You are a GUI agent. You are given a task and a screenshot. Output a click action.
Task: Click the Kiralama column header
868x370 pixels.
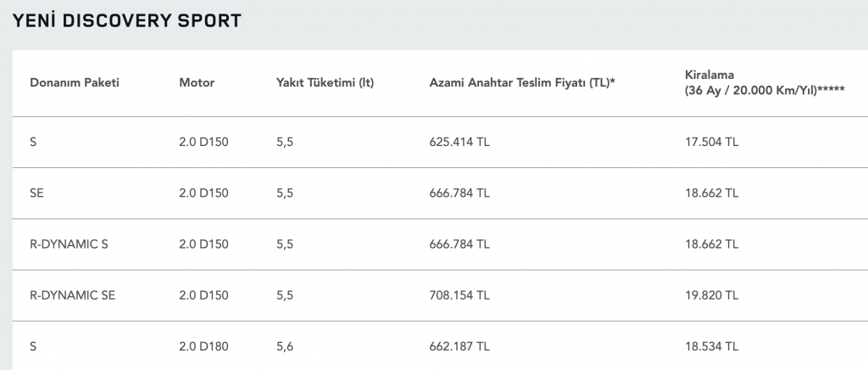(x=765, y=82)
